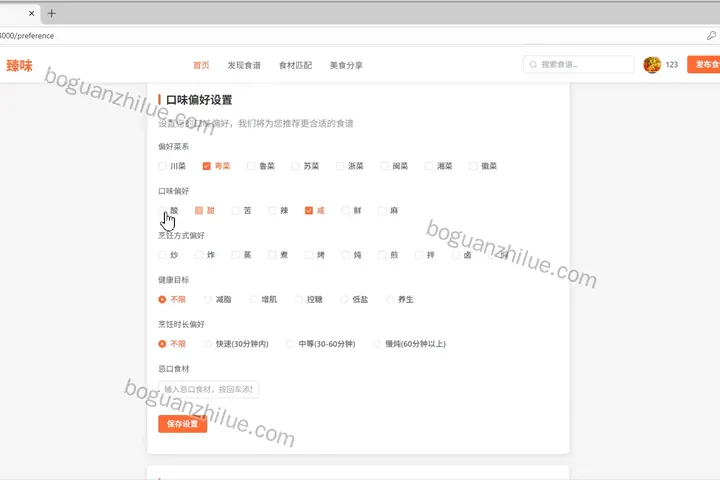Open the 食材匹配 nav item
The height and width of the screenshot is (480, 720).
click(295, 65)
